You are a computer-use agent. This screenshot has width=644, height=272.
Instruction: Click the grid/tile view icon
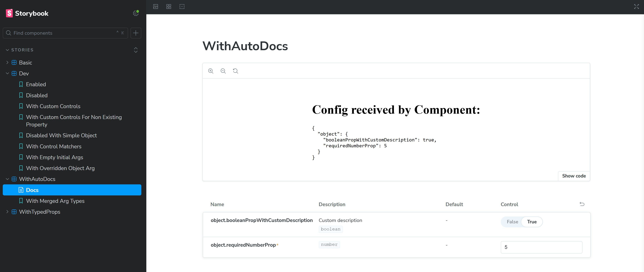click(169, 7)
